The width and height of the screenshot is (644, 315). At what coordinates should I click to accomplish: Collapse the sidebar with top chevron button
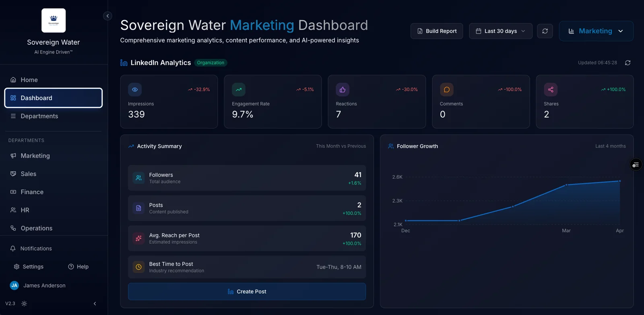(107, 16)
